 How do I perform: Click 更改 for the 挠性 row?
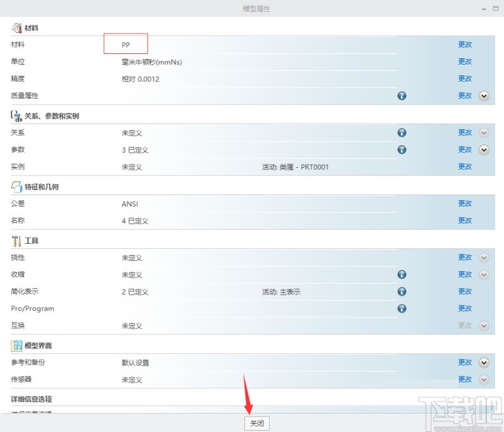click(465, 257)
